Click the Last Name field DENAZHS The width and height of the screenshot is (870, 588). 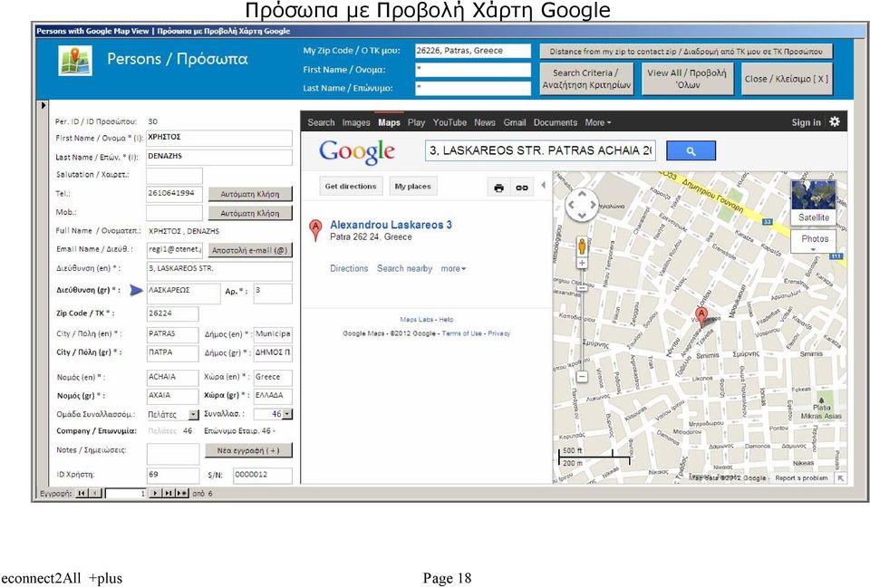click(219, 157)
